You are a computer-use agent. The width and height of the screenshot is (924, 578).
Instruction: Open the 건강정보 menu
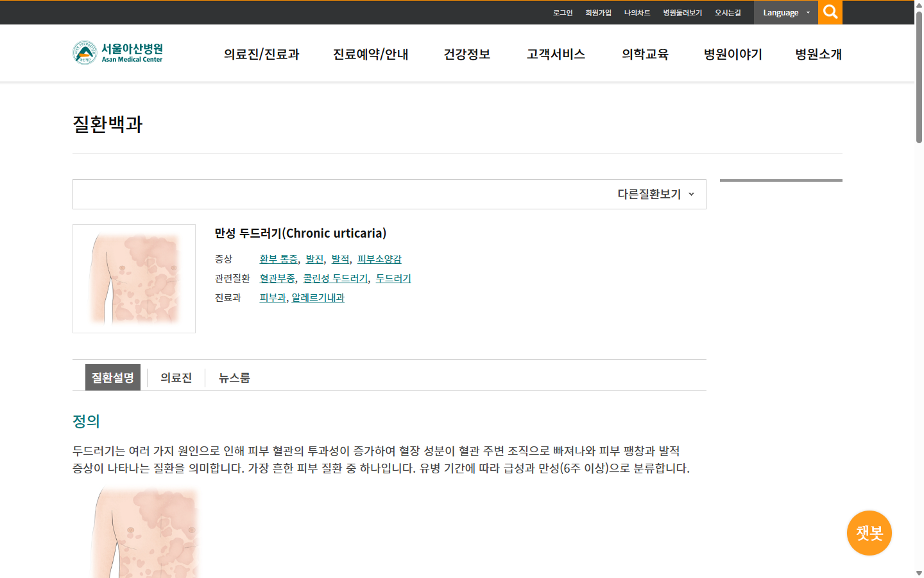tap(467, 55)
